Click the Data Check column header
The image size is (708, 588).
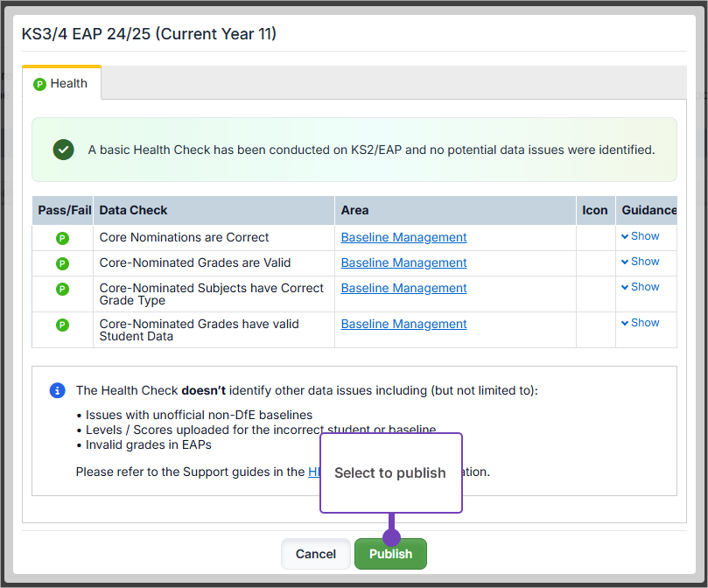(134, 210)
